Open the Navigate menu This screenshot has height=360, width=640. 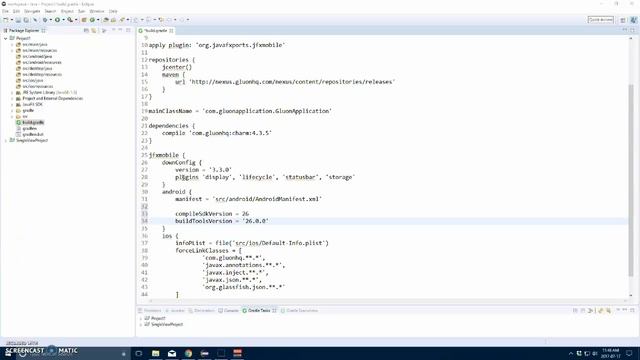pyautogui.click(x=32, y=11)
